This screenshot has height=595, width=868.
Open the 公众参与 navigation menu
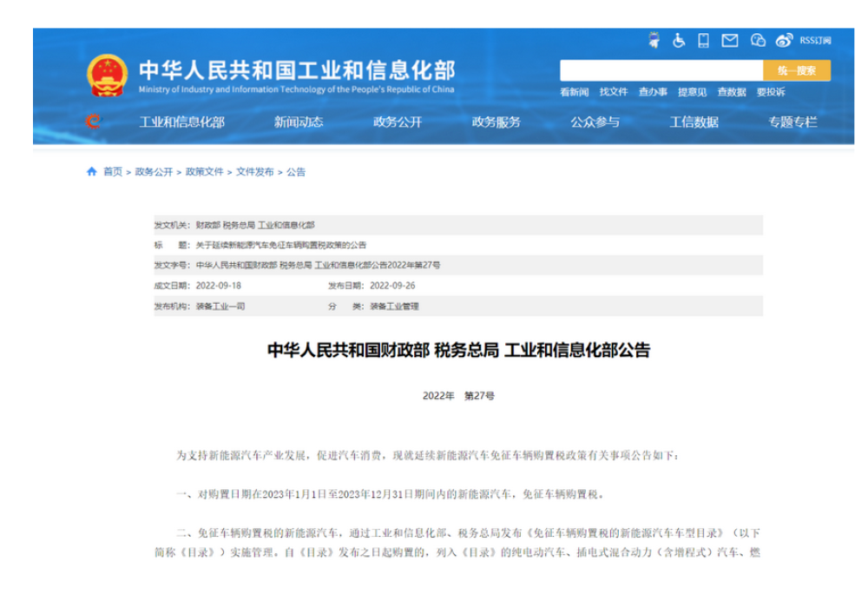pos(595,122)
